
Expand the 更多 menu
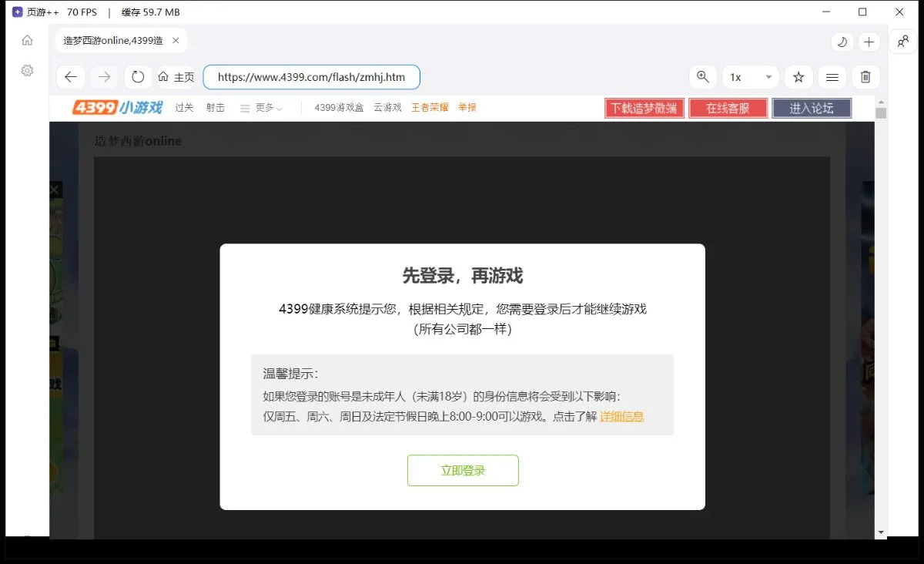262,108
